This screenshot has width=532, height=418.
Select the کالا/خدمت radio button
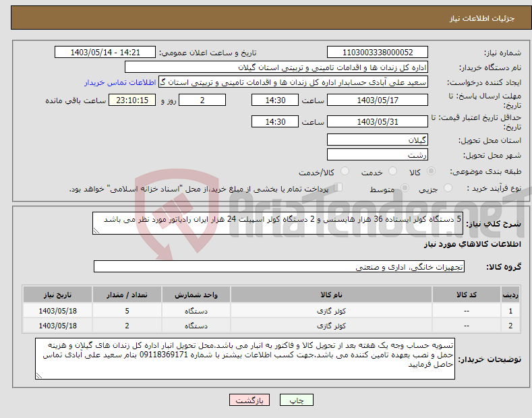coord(345,171)
